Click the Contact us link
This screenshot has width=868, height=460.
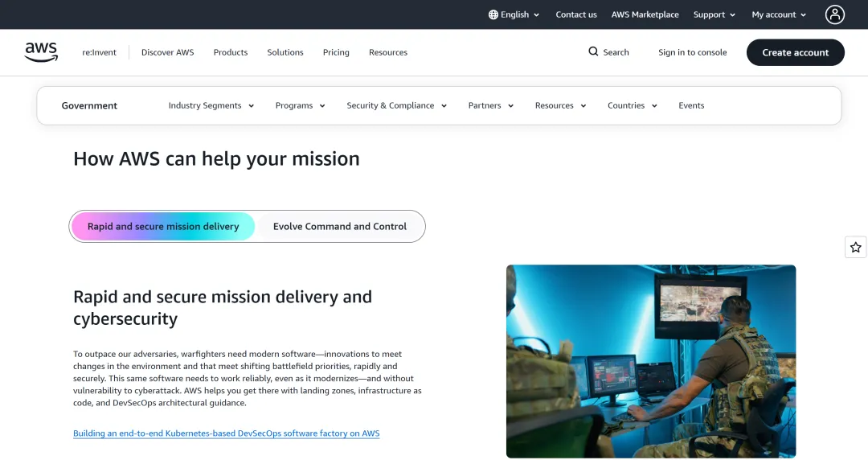point(576,14)
